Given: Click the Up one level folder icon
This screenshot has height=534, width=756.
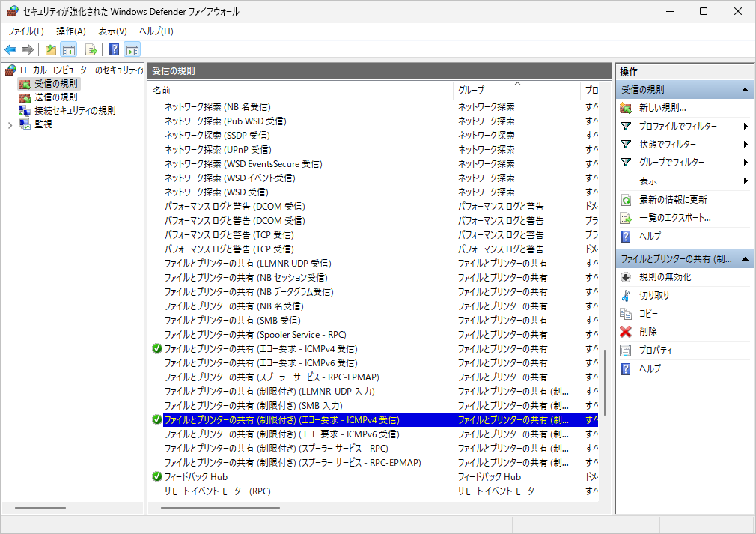Looking at the screenshot, I should [x=51, y=49].
